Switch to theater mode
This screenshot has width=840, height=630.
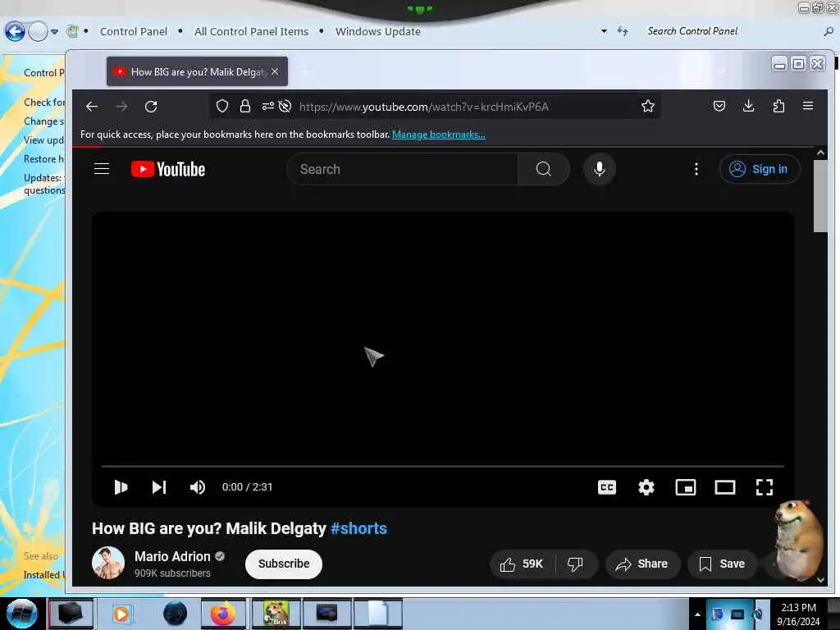[x=725, y=487]
